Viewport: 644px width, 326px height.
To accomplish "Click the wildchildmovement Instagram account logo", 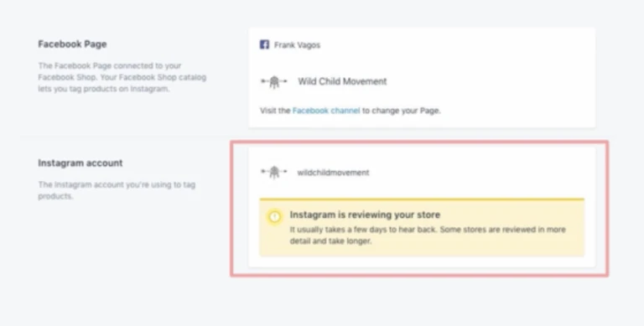I will click(274, 173).
